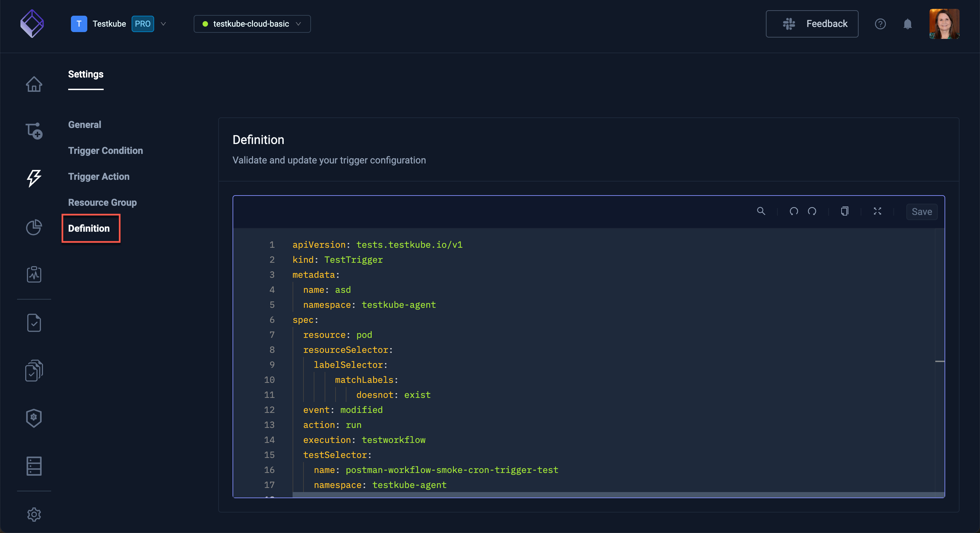Click the editor's horizontal scrollbar
Screen dimensions: 980x533
point(609,494)
